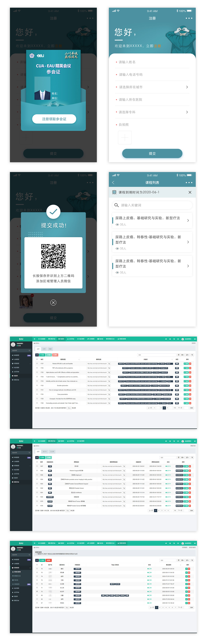Click red 删除 button in admin management toolbar

click(x=49, y=560)
